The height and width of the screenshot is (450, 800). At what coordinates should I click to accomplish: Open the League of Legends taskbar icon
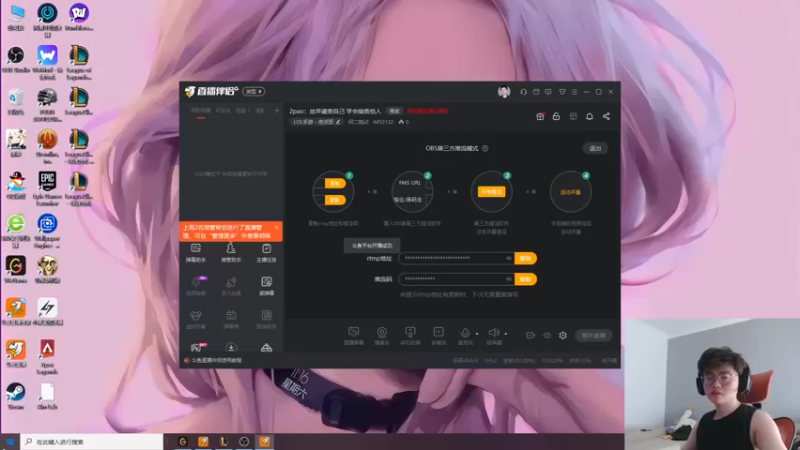pyautogui.click(x=223, y=442)
